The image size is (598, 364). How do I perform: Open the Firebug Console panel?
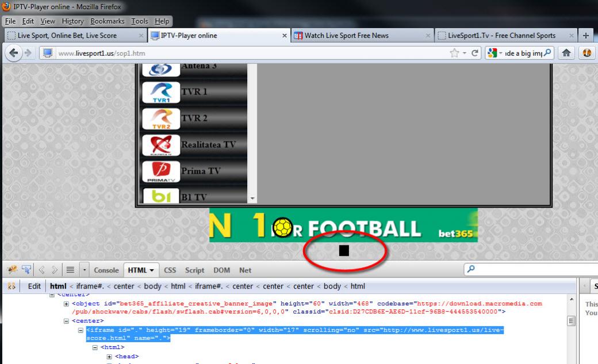106,270
